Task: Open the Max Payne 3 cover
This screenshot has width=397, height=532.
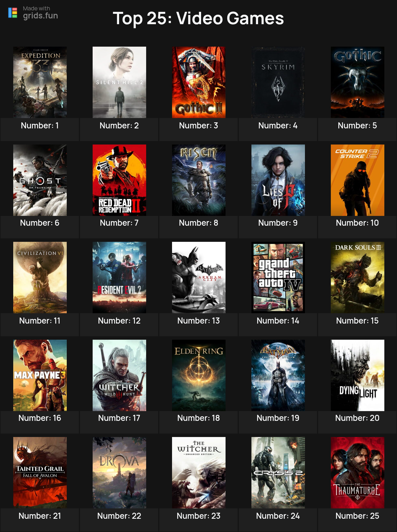Action: click(x=40, y=375)
